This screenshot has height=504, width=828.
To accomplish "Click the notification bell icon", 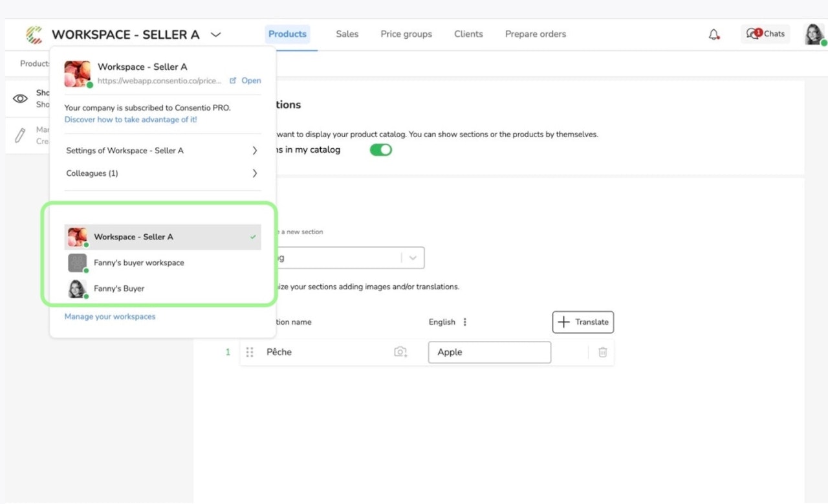I will [714, 34].
